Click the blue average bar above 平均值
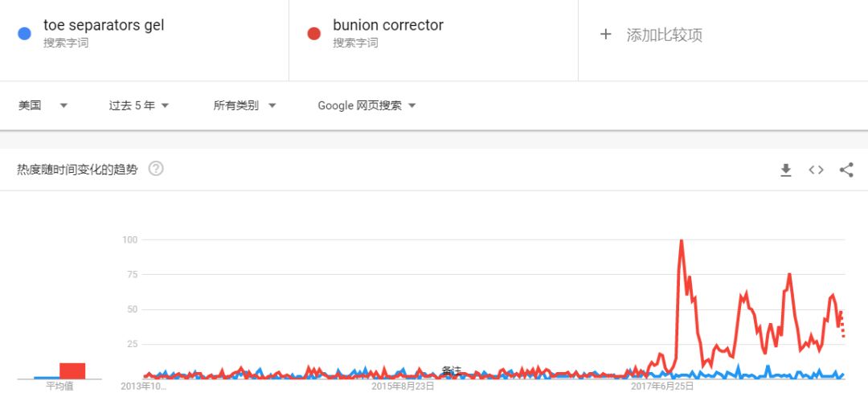 [47, 377]
